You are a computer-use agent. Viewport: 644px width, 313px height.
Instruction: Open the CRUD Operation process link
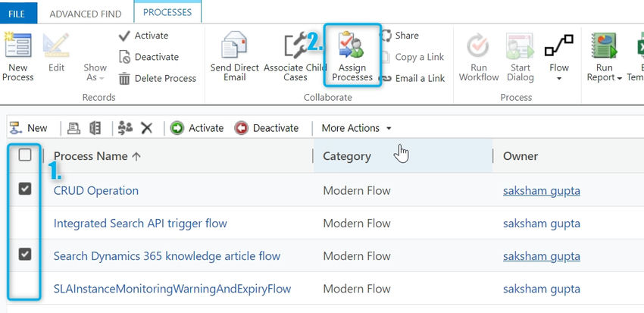(96, 190)
